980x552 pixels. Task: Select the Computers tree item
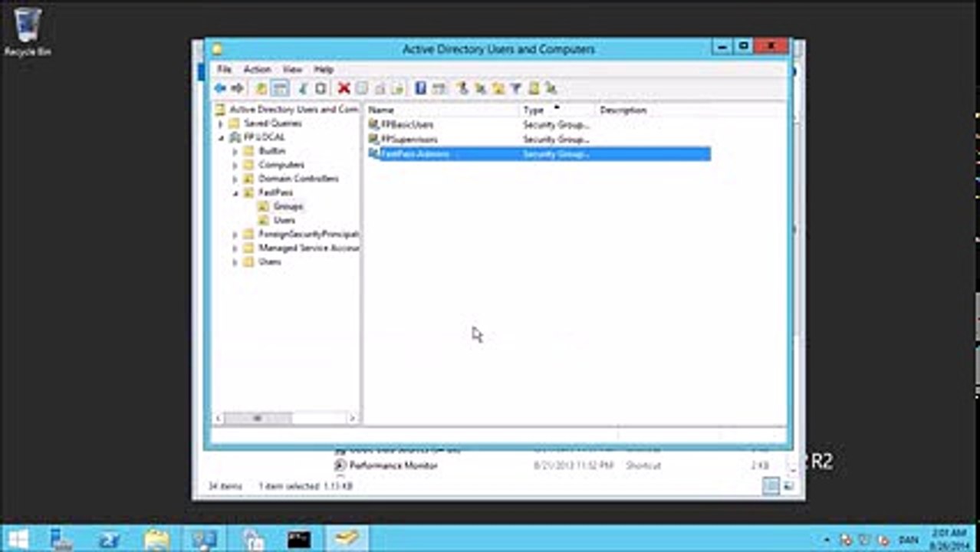point(281,165)
